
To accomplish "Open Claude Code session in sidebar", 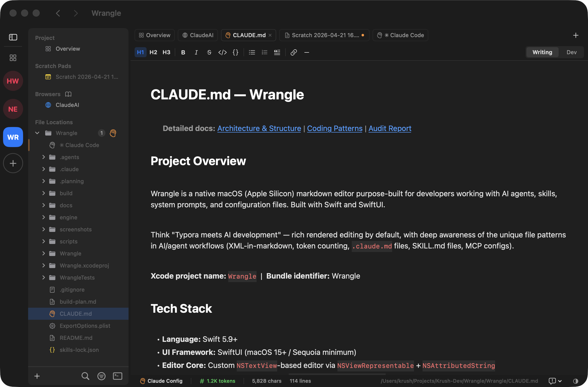I will [x=78, y=145].
